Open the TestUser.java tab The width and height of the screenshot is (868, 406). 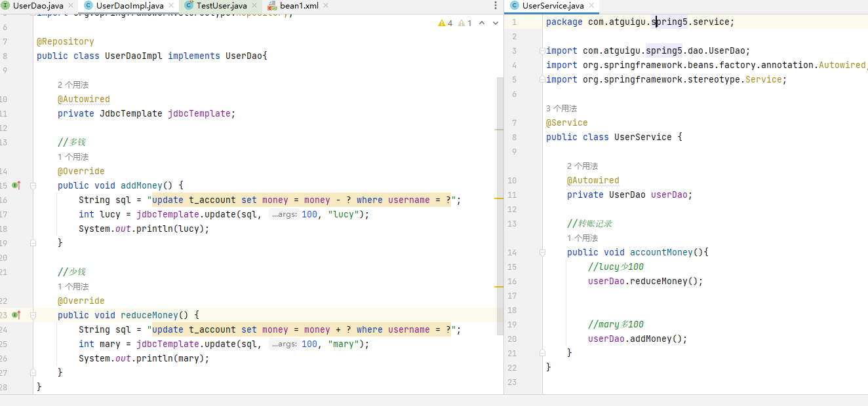222,5
